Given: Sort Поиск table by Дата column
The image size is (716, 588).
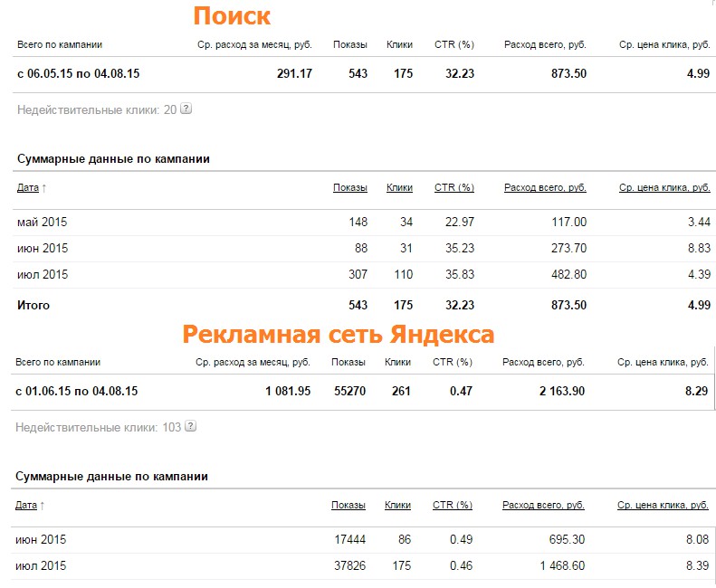Looking at the screenshot, I should pyautogui.click(x=28, y=187).
